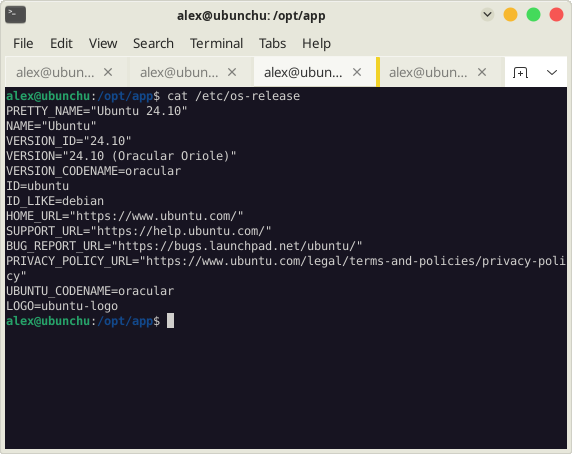The width and height of the screenshot is (572, 454).
Task: Open the Edit menu
Action: click(x=61, y=43)
